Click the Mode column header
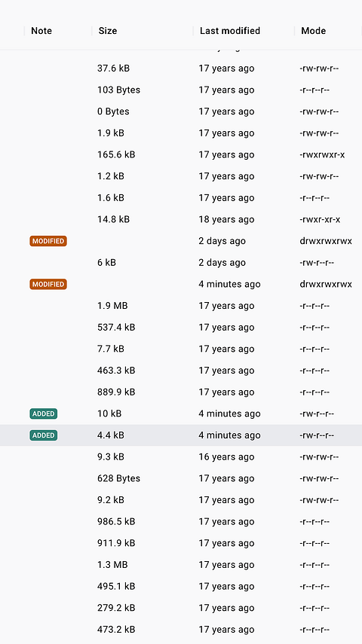Image resolution: width=362 pixels, height=644 pixels. pos(314,31)
